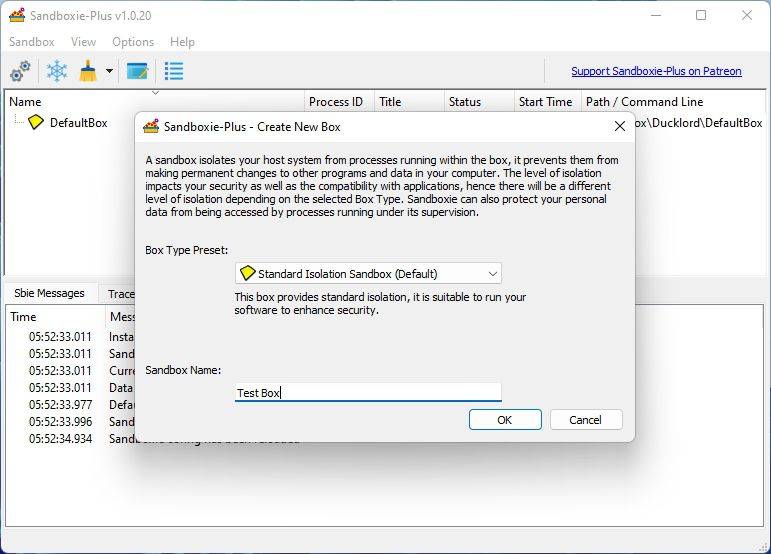Open the Options menu
This screenshot has height=554, width=771.
point(133,42)
